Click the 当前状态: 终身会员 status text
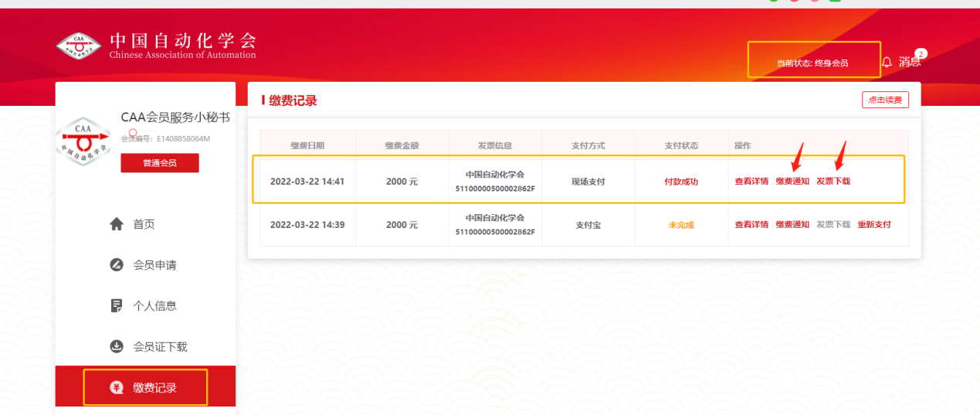Viewport: 980px width, 415px height. 812,63
